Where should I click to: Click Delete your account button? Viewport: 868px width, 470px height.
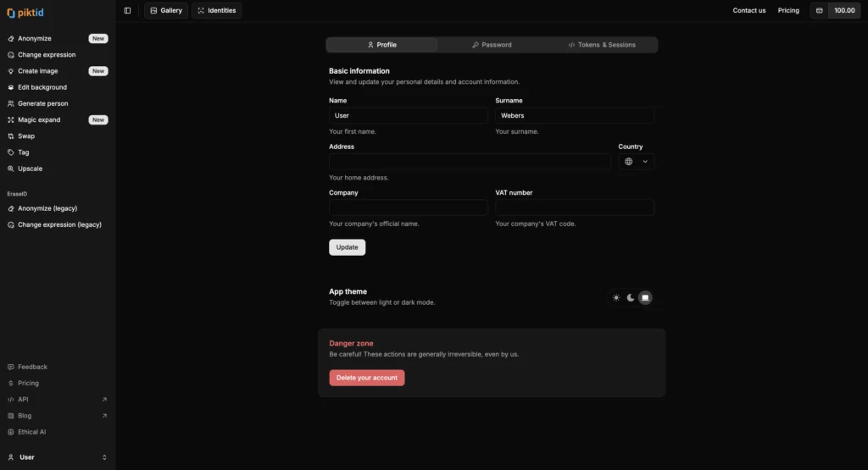(x=367, y=378)
